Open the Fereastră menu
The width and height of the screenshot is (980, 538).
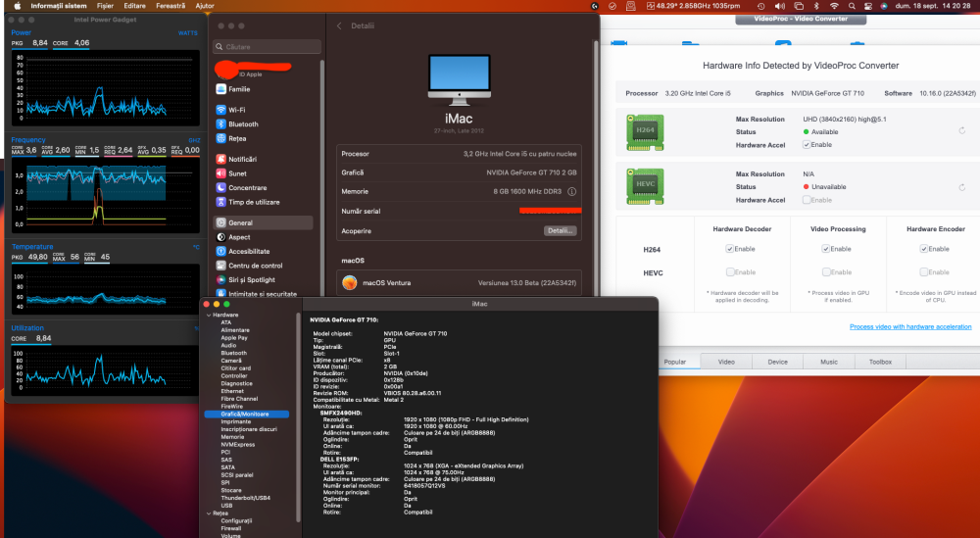point(171,6)
